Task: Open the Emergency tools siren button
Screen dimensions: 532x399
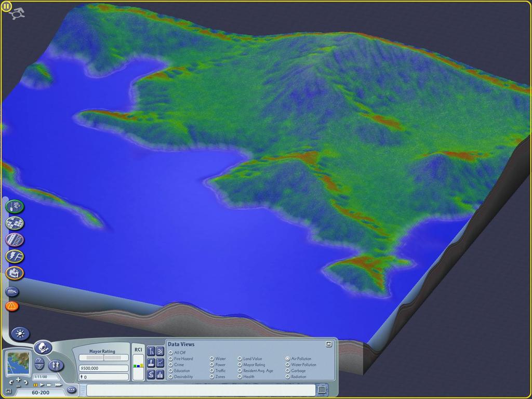Action: [12, 306]
